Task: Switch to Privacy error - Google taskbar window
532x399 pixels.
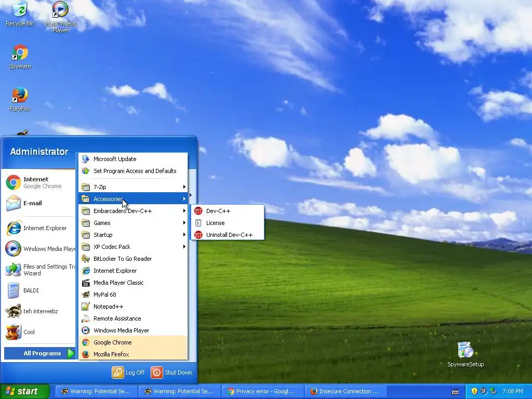Action: [x=263, y=391]
